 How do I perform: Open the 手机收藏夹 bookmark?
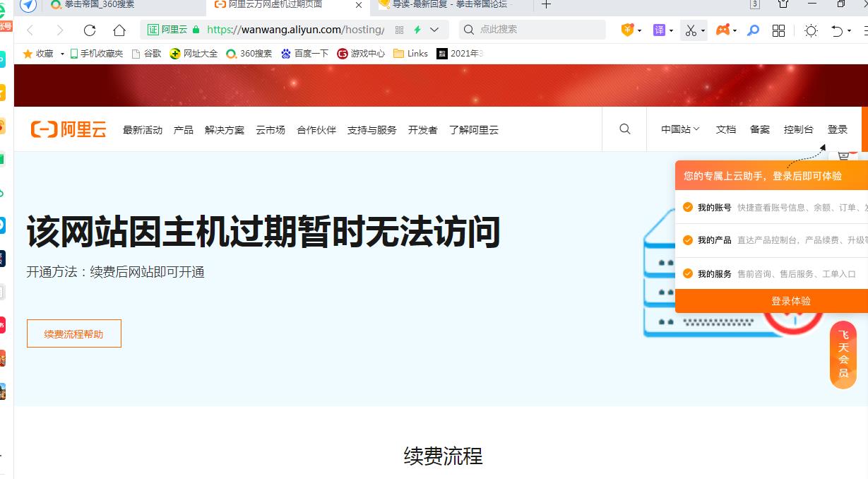(x=96, y=54)
